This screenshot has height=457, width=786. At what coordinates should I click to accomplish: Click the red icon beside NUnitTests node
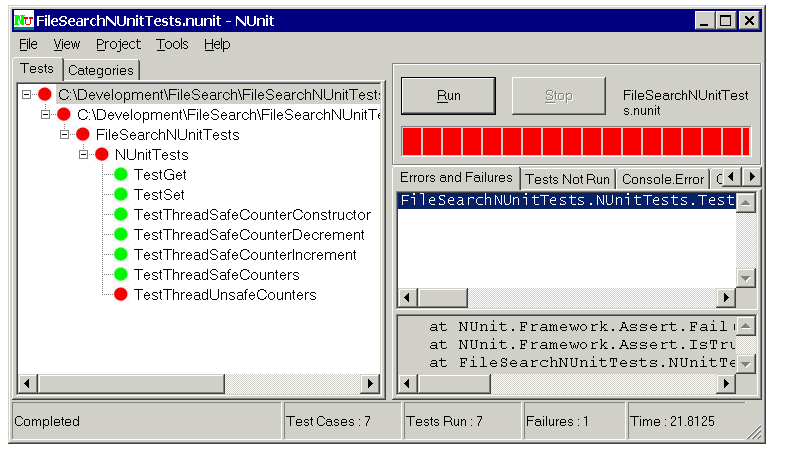click(x=101, y=155)
